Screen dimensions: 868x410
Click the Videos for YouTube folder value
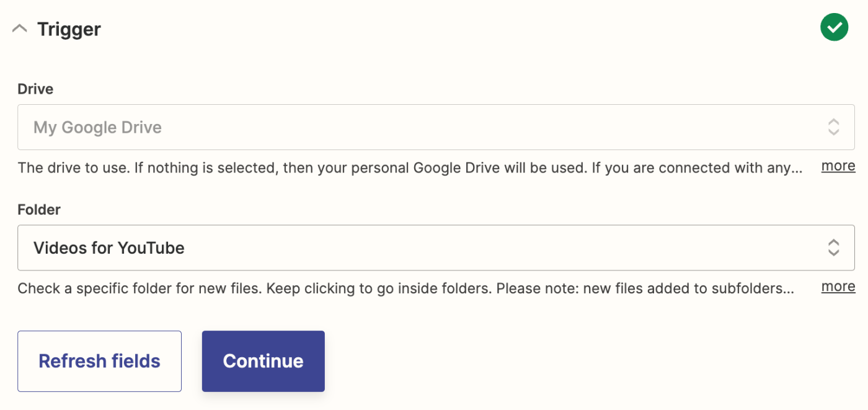[x=109, y=248]
